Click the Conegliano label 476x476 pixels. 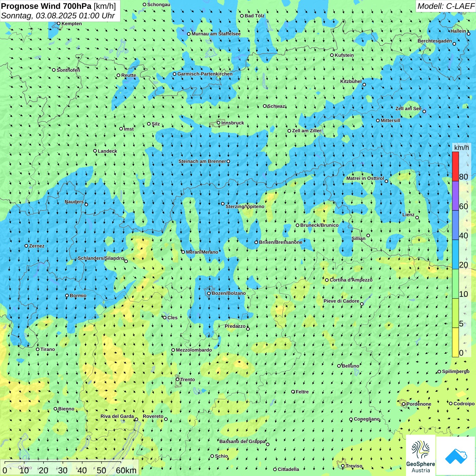[x=367, y=419]
